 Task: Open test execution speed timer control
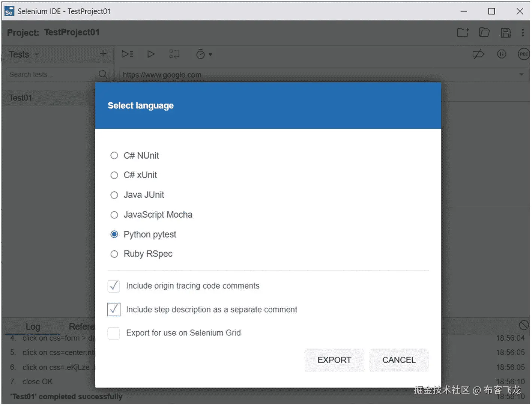click(x=204, y=54)
